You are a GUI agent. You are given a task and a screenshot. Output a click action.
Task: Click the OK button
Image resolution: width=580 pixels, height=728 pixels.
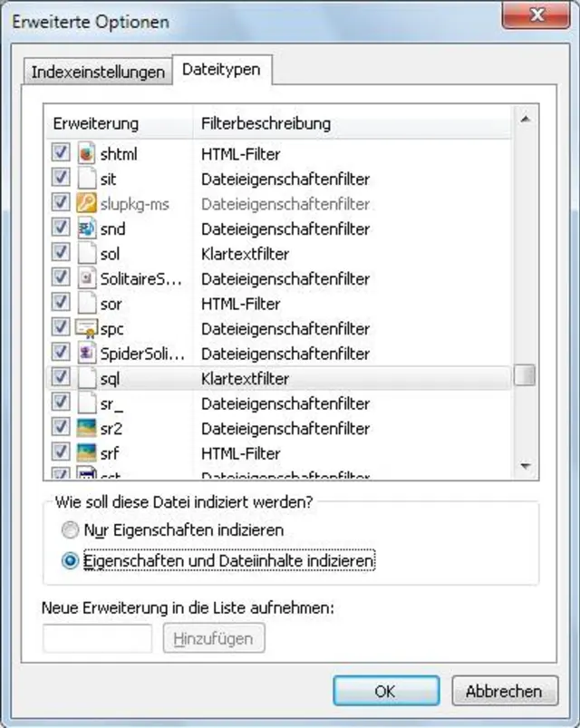pyautogui.click(x=386, y=691)
